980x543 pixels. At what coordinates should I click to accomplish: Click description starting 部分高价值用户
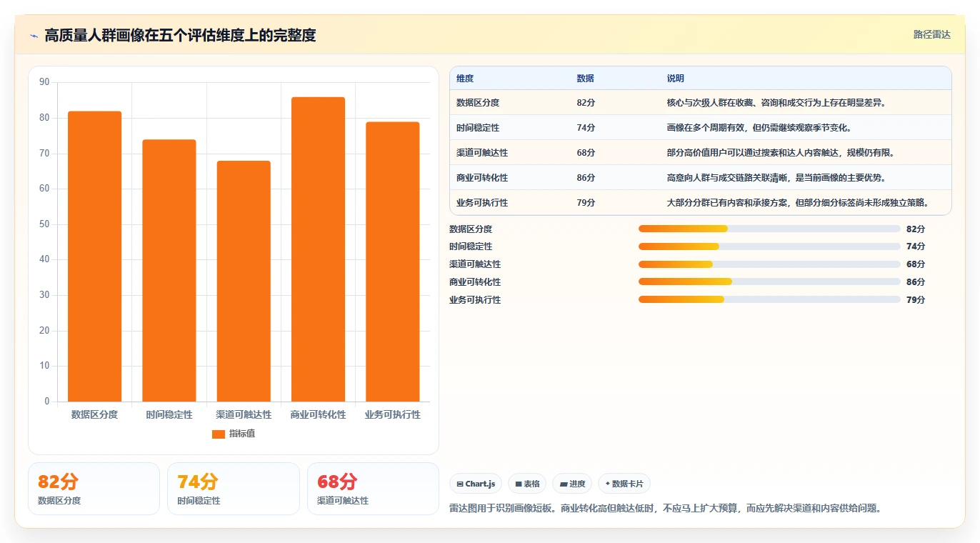click(781, 153)
